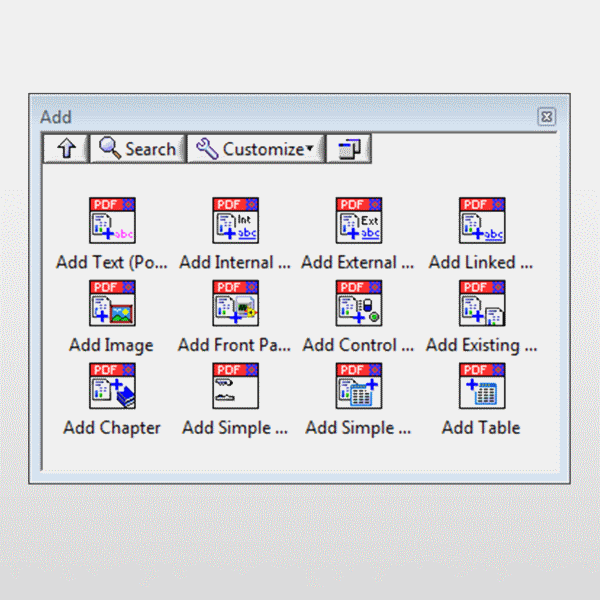600x600 pixels.
Task: Select the Add Image icon
Action: coord(112,303)
